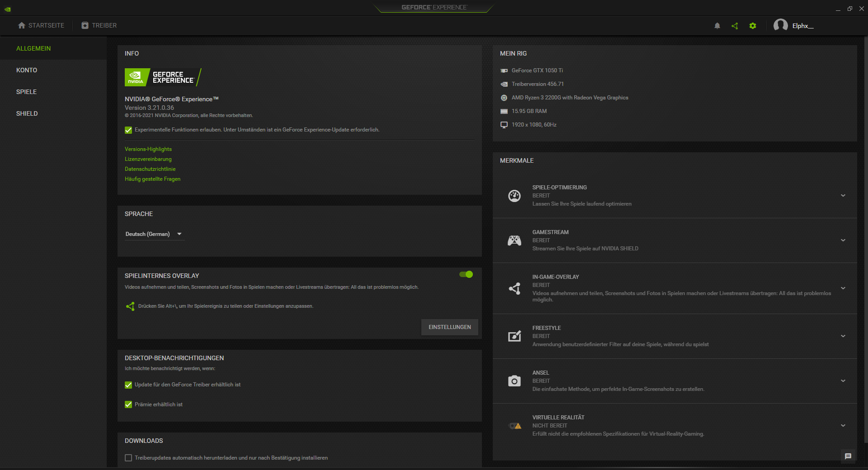Open the Datenschutzrichtlinie link
The height and width of the screenshot is (470, 868).
click(150, 169)
